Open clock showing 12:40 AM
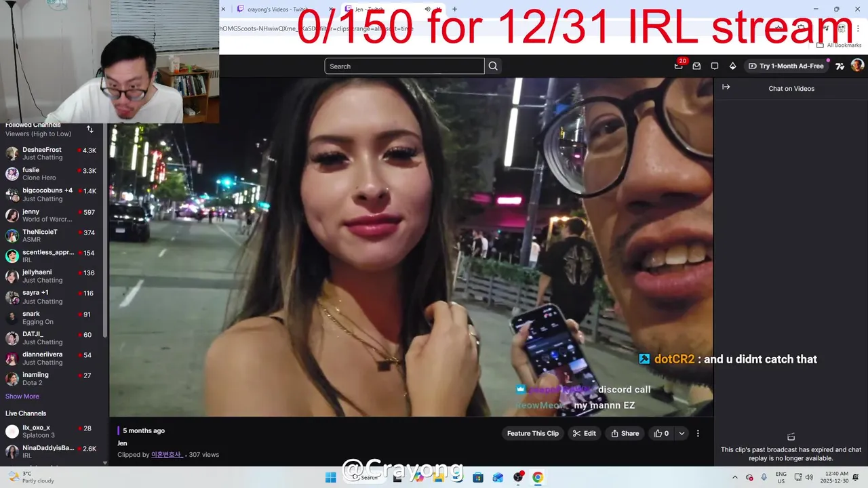The width and height of the screenshot is (868, 488). (835, 477)
